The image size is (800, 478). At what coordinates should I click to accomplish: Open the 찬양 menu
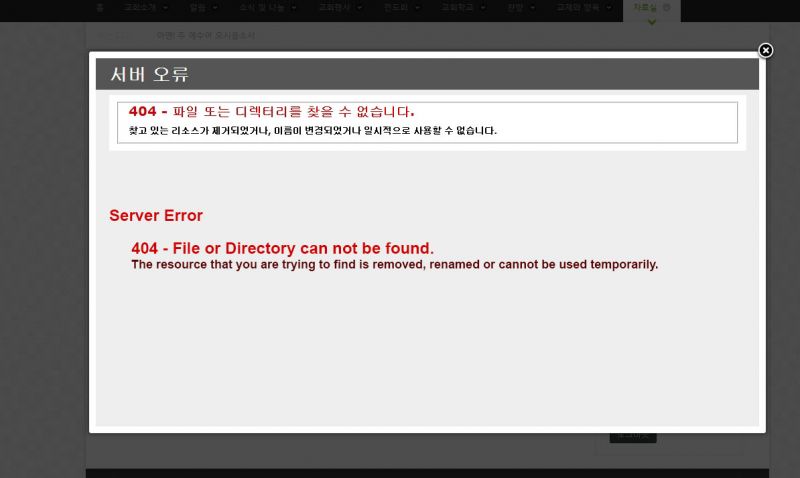tap(515, 8)
